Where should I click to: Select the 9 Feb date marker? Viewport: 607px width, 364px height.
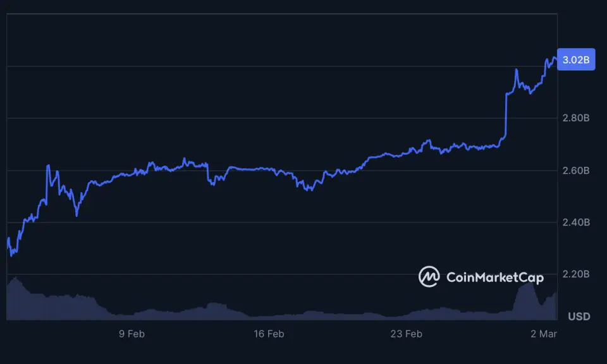point(132,334)
